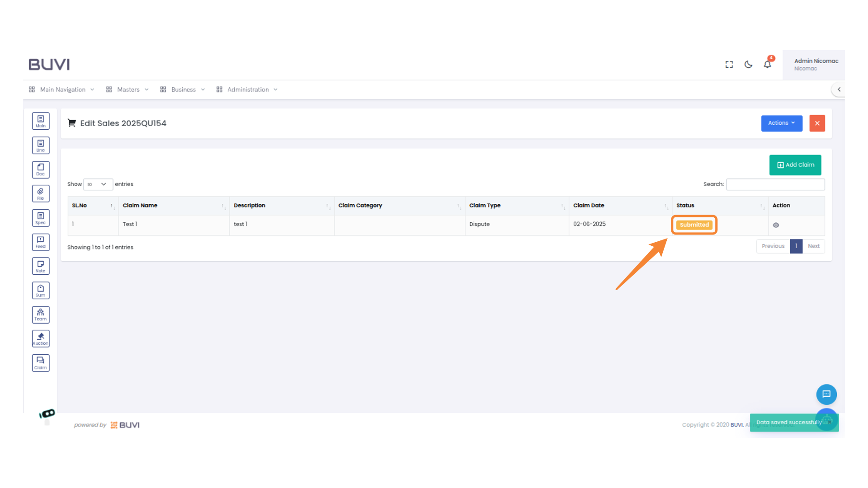View the claim using the eye icon
This screenshot has height=488, width=868.
[x=776, y=225]
